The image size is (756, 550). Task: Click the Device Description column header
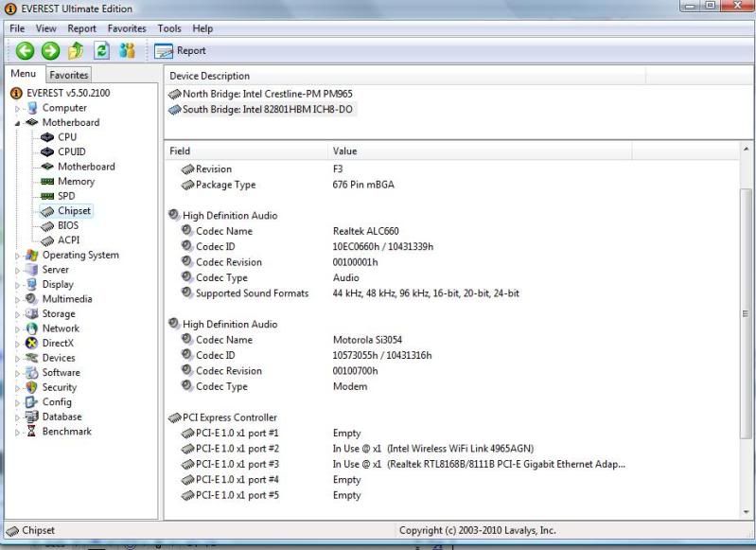click(405, 76)
